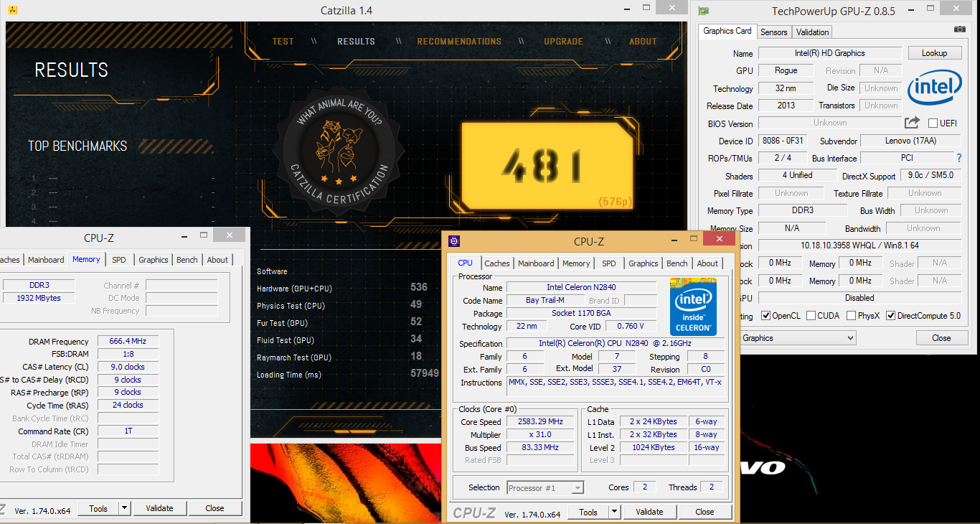Click the Lookup button in GPU-Z
980x524 pixels.
[x=935, y=53]
